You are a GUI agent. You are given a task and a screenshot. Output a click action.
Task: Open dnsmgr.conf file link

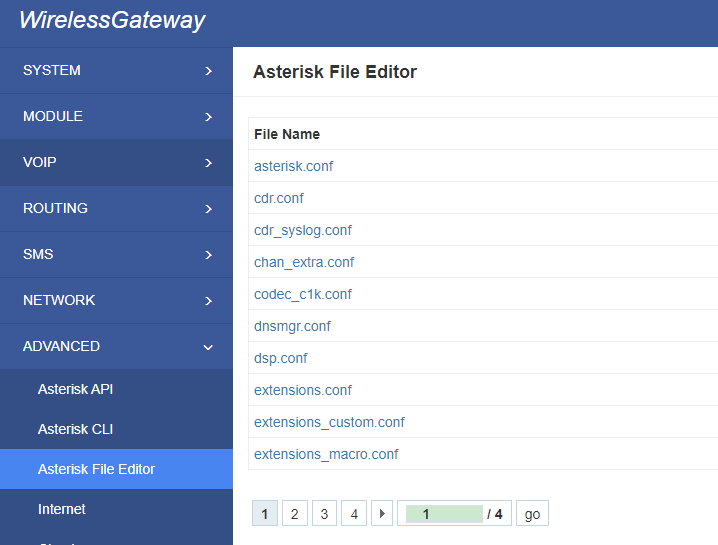(x=292, y=326)
